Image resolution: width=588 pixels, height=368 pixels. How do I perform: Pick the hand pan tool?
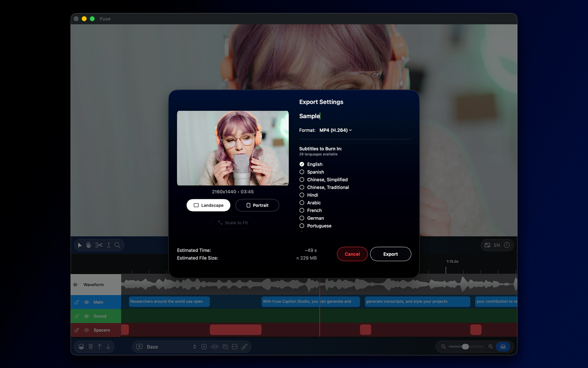(89, 245)
